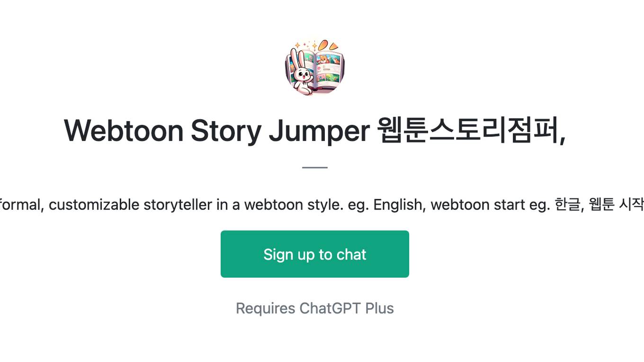Click the Korean example 한글, 웹툰 시작
The width and height of the screenshot is (644, 362).
click(599, 205)
